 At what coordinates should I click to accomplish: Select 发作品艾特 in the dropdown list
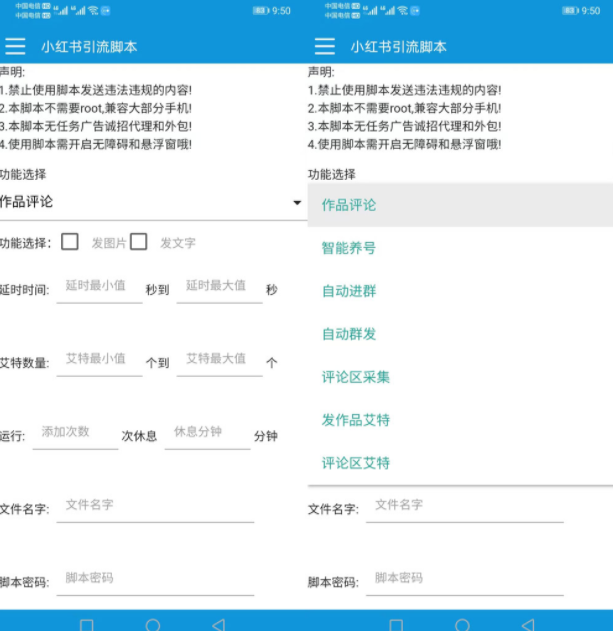(460, 420)
